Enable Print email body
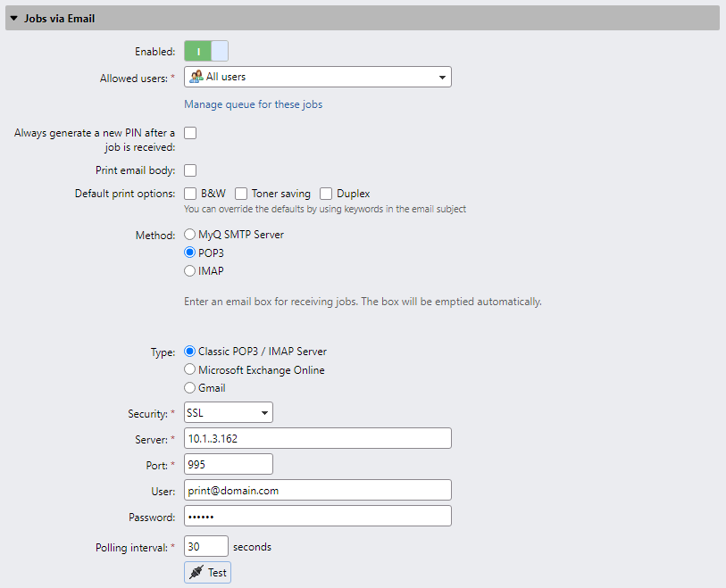The image size is (726, 588). pos(189,170)
